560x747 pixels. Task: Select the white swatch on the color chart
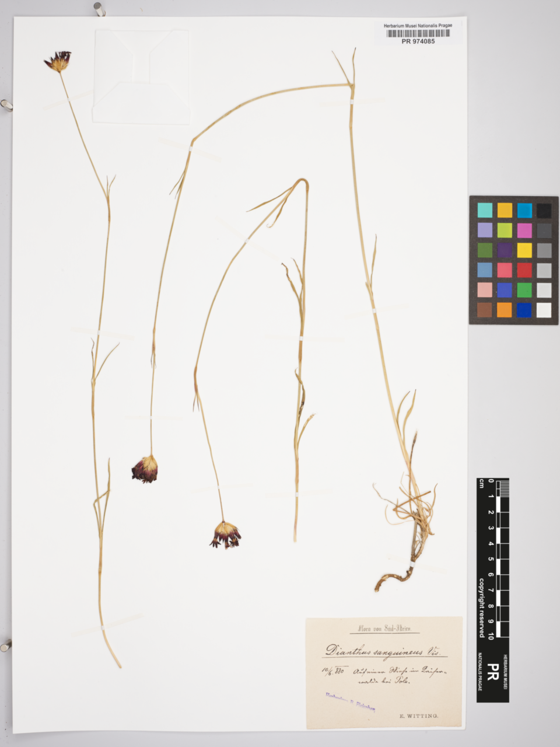click(x=544, y=310)
